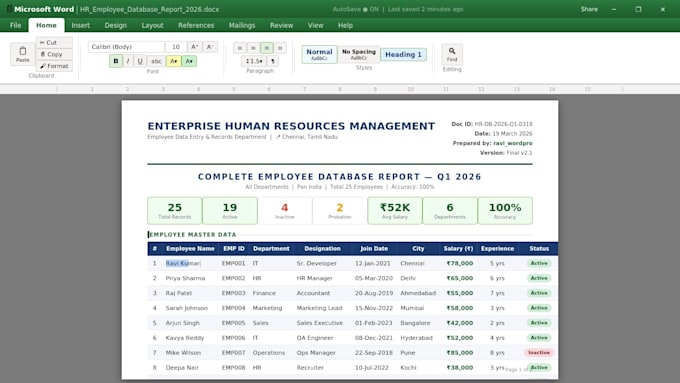Click the Paste button in Clipboard

pos(23,54)
